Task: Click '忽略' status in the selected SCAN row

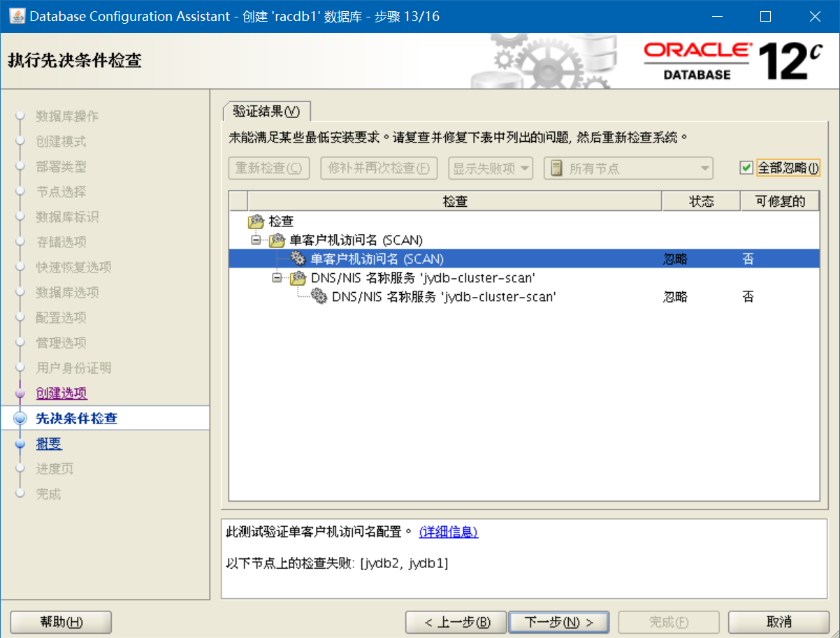Action: tap(675, 259)
